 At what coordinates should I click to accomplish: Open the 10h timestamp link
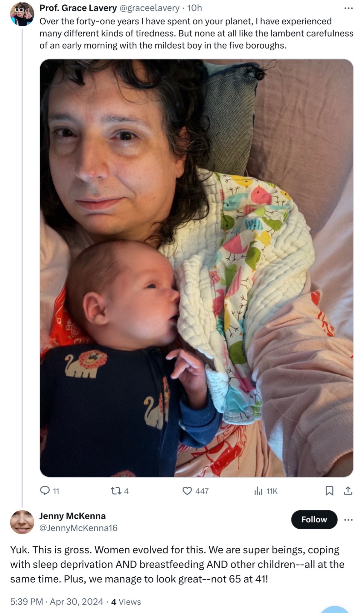(195, 8)
